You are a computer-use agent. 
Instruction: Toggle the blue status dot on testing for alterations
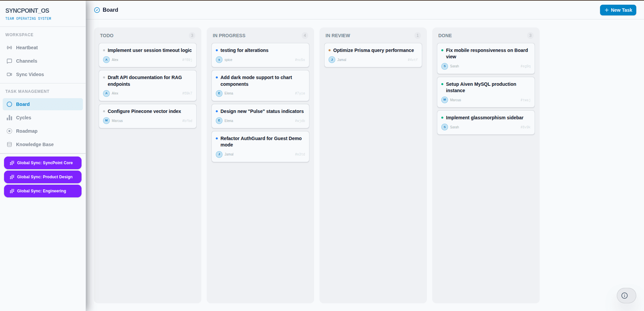click(x=217, y=50)
